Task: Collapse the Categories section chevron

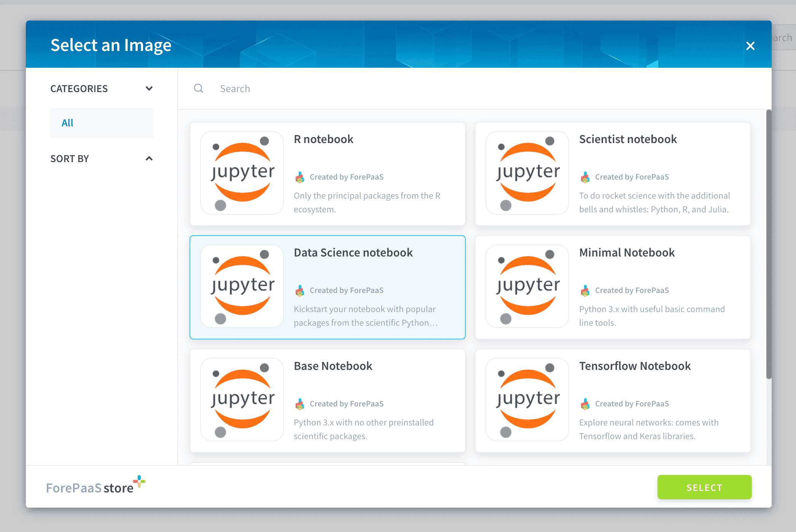Action: click(x=149, y=89)
